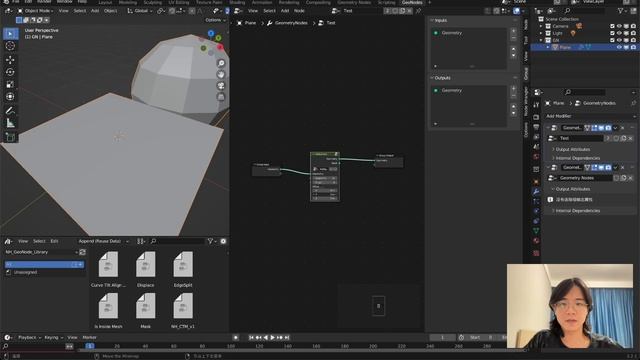Image resolution: width=640 pixels, height=360 pixels.
Task: Expand Output Attributes under Test modifier
Action: click(x=573, y=149)
